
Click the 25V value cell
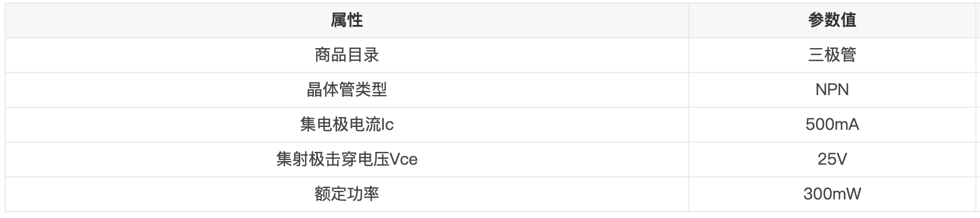point(832,159)
